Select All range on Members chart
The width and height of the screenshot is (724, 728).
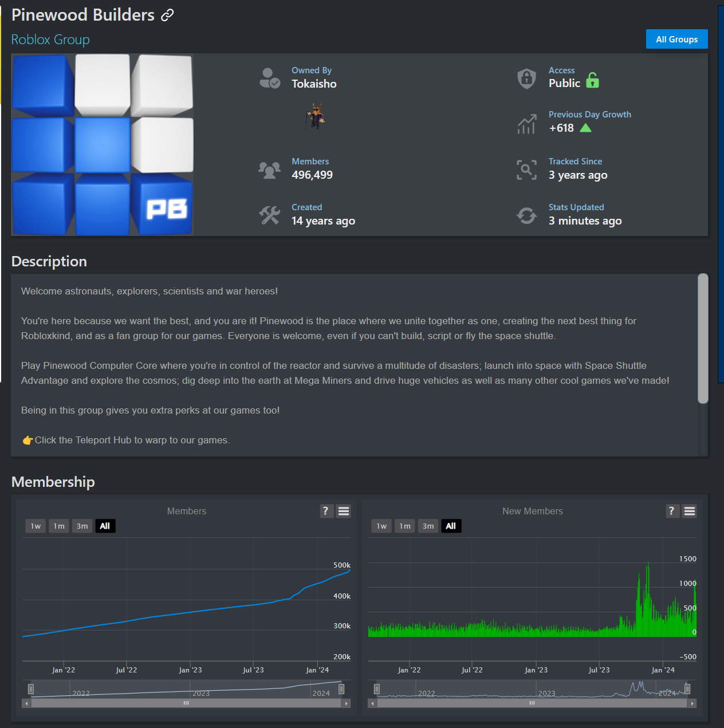(105, 526)
